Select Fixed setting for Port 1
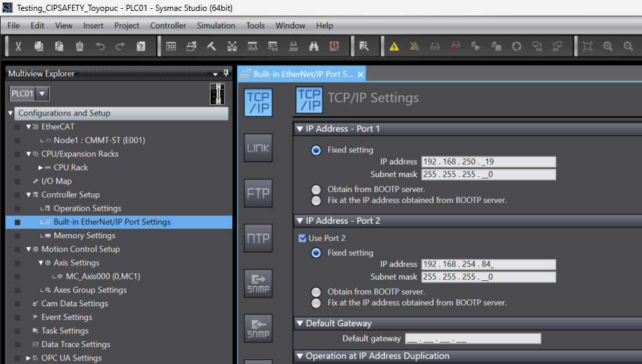642x364 pixels. pos(316,150)
